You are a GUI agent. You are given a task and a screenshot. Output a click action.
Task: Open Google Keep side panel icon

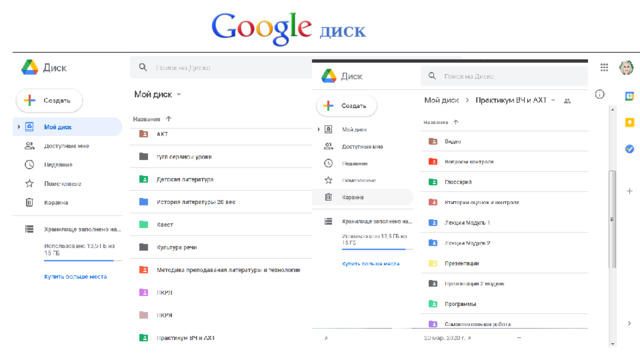point(629,122)
